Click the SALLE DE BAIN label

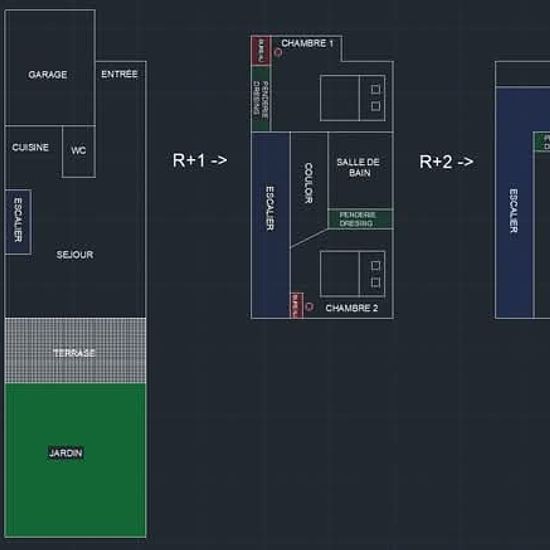pyautogui.click(x=358, y=167)
